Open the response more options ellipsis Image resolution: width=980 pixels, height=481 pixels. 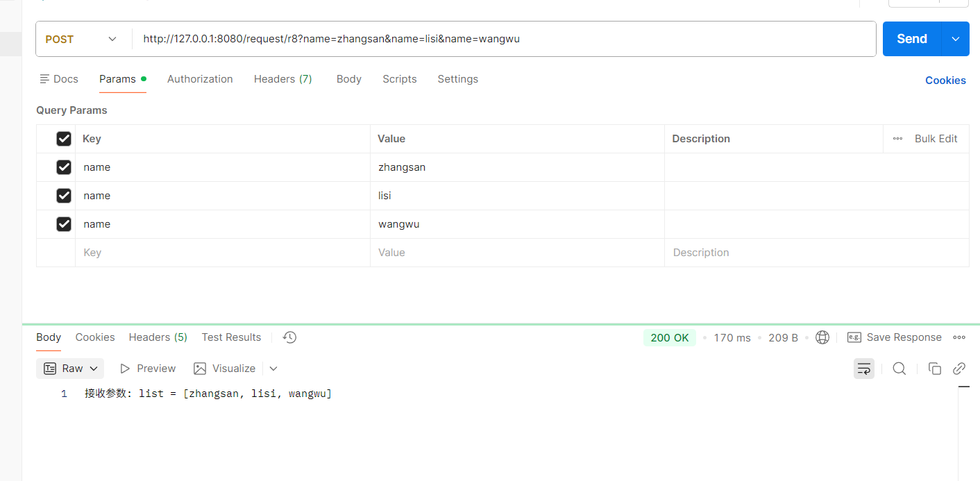click(x=959, y=337)
